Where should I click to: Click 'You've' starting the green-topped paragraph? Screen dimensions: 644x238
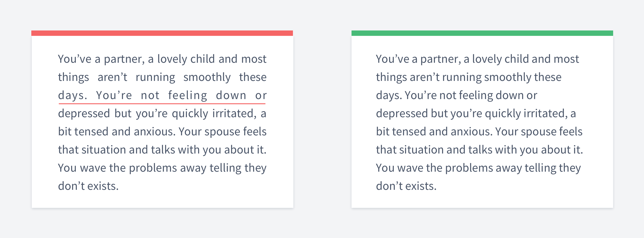[392, 59]
